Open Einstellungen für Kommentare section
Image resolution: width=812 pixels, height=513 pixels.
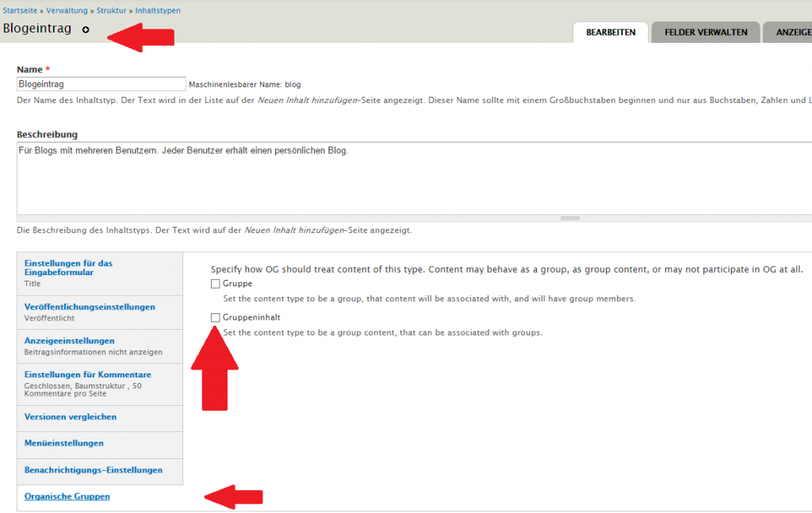click(x=87, y=374)
